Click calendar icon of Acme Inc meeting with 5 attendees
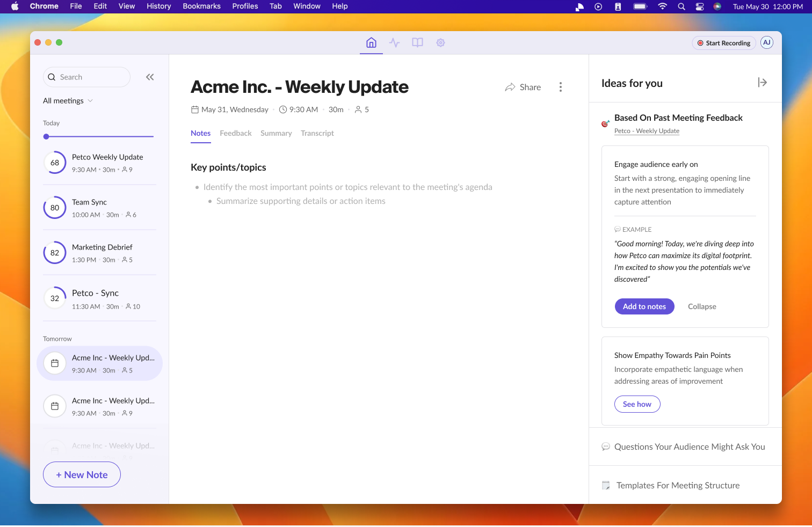This screenshot has width=812, height=527. tap(55, 363)
